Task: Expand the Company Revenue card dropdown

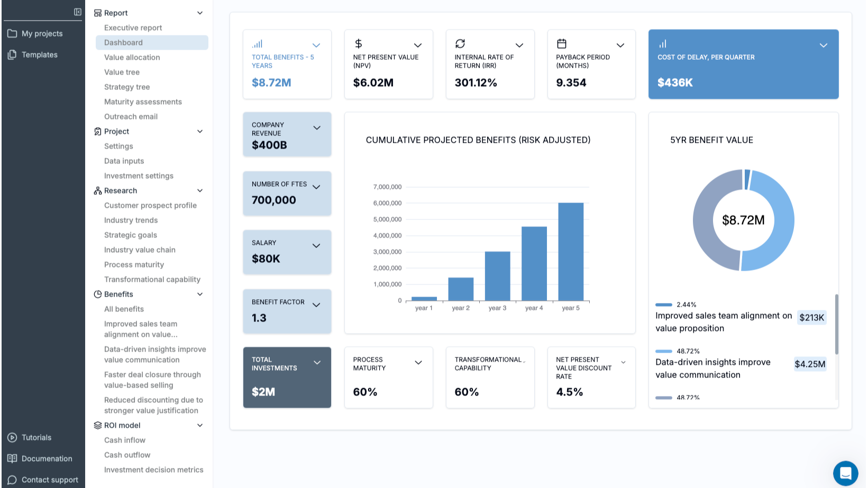Action: click(317, 128)
